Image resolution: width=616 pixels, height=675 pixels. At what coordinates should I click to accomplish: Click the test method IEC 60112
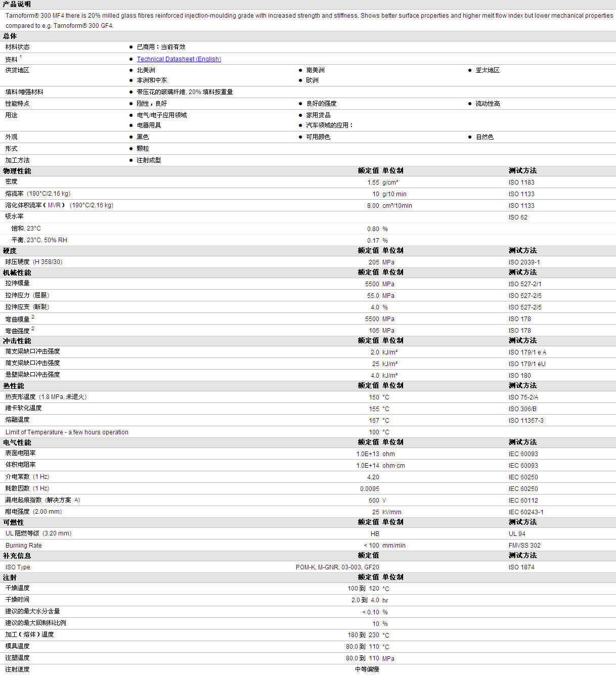pyautogui.click(x=523, y=501)
